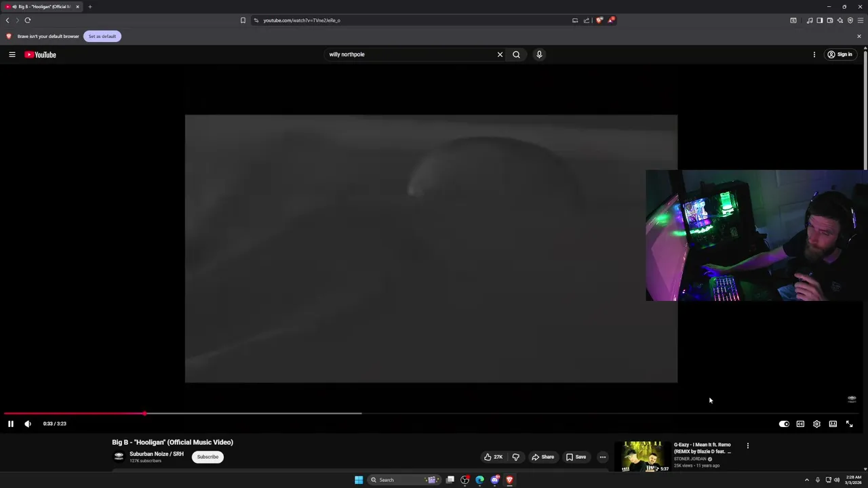This screenshot has height=488, width=868.
Task: Open Brave Rewards triangle icon
Action: [611, 20]
